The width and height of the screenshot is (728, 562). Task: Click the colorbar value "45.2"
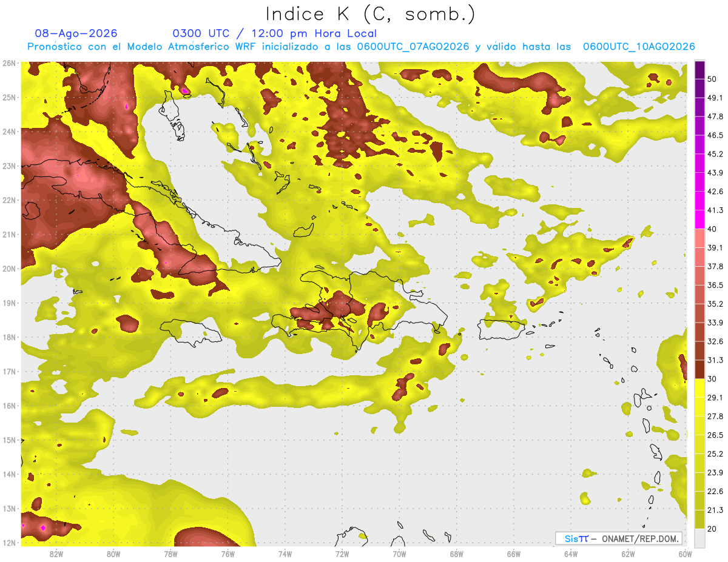pos(715,154)
